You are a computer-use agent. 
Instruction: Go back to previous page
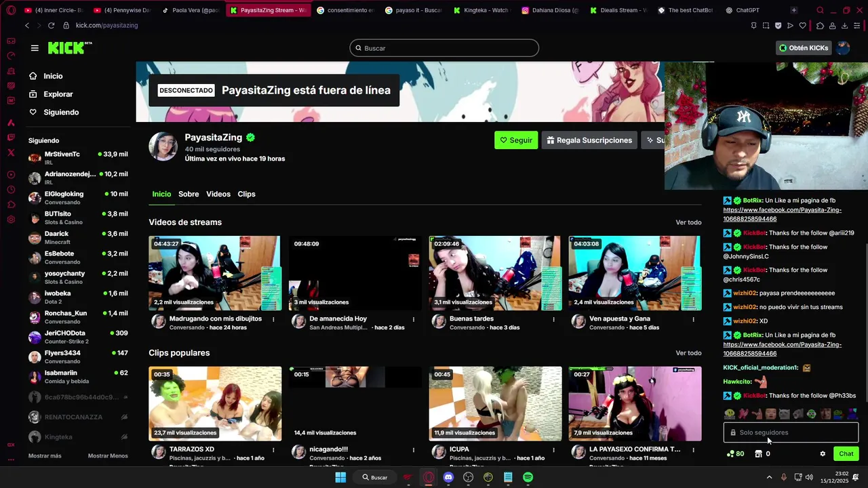click(x=27, y=25)
